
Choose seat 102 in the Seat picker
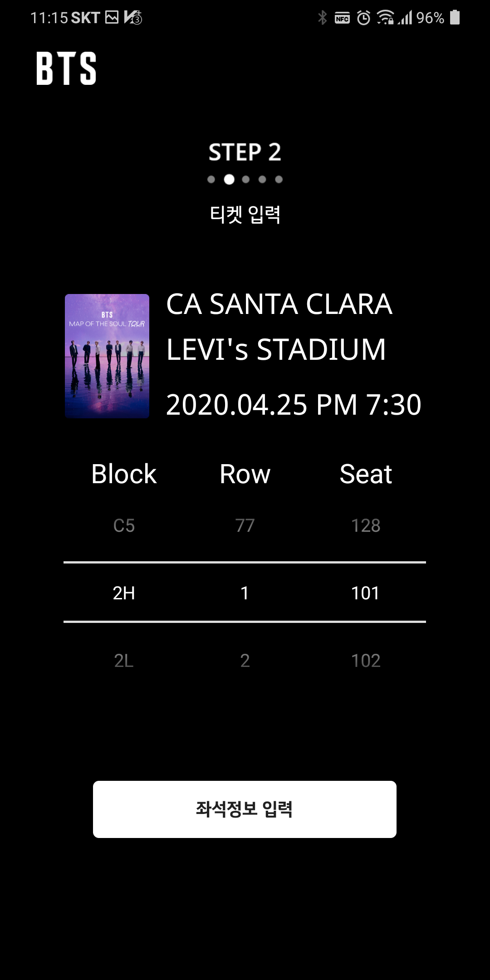pyautogui.click(x=366, y=661)
